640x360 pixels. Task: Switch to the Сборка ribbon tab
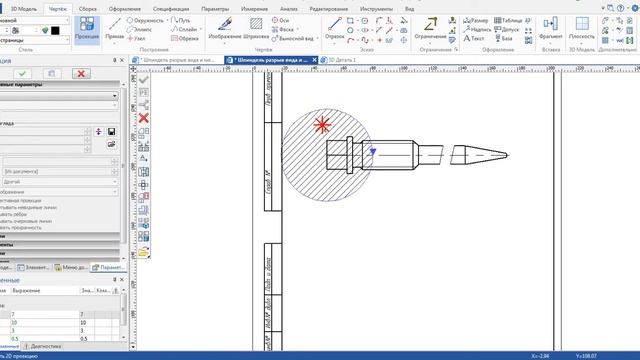[87, 9]
